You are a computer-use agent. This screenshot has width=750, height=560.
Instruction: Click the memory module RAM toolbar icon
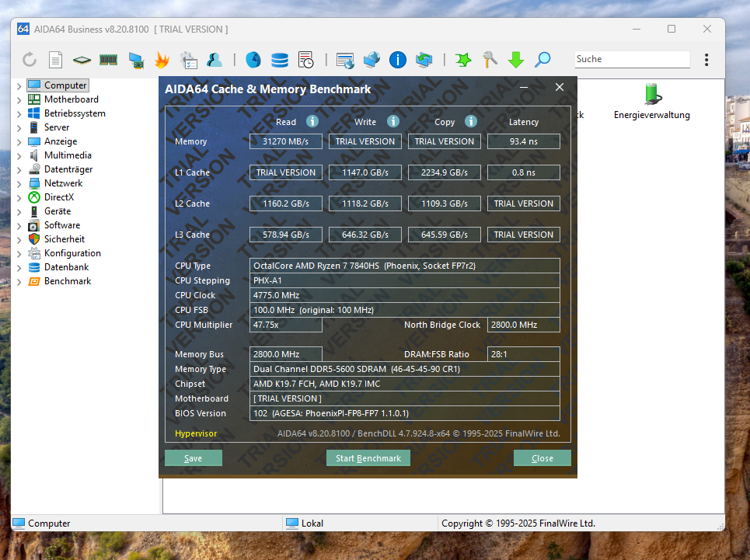point(109,60)
